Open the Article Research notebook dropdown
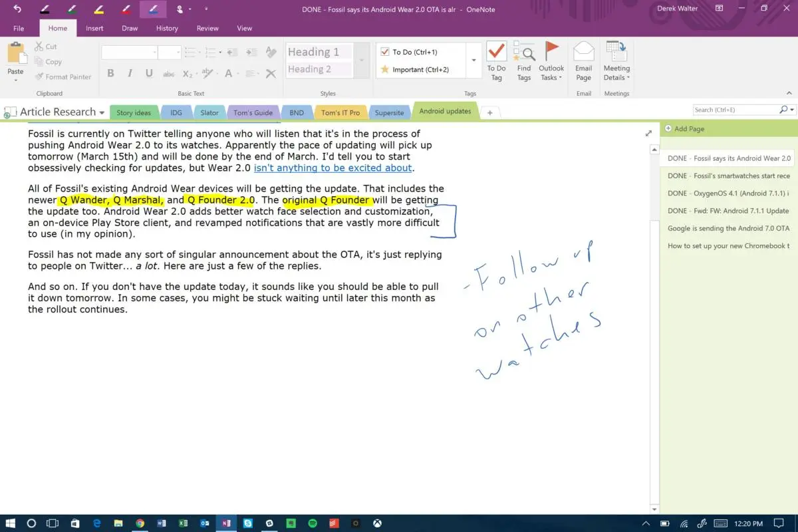Viewport: 798px width, 532px height. [x=102, y=113]
